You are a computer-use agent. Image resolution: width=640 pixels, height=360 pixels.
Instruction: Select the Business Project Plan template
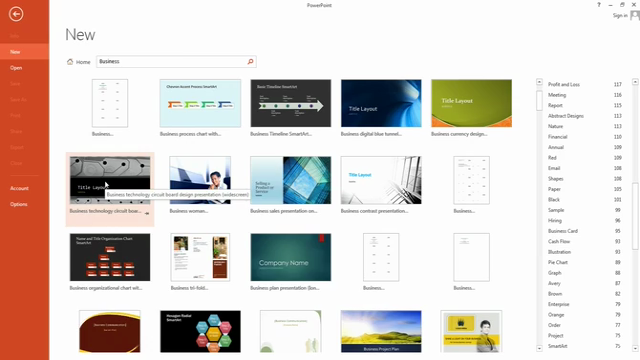click(381, 331)
